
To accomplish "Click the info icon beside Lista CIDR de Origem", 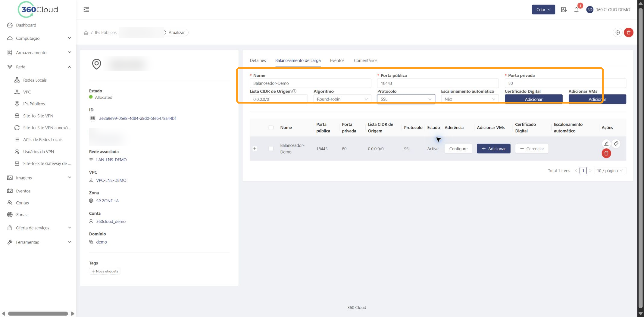I will 294,91.
